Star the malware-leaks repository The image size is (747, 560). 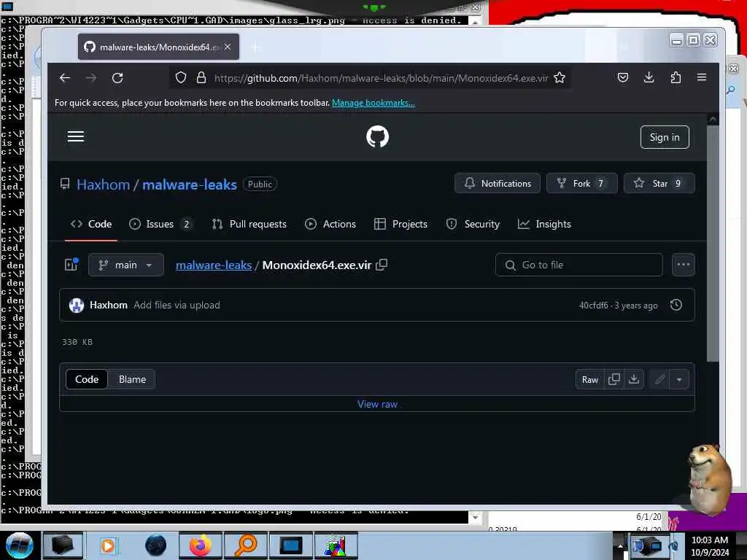point(659,183)
